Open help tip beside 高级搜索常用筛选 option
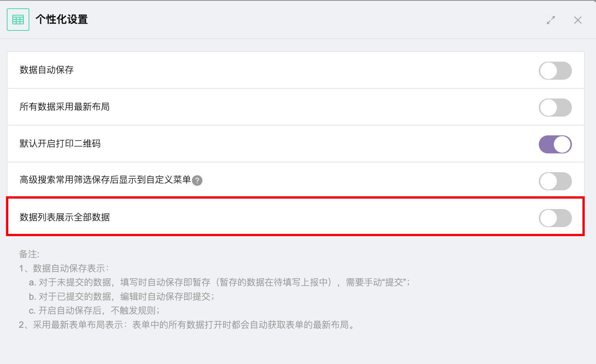596x364 pixels. [197, 180]
